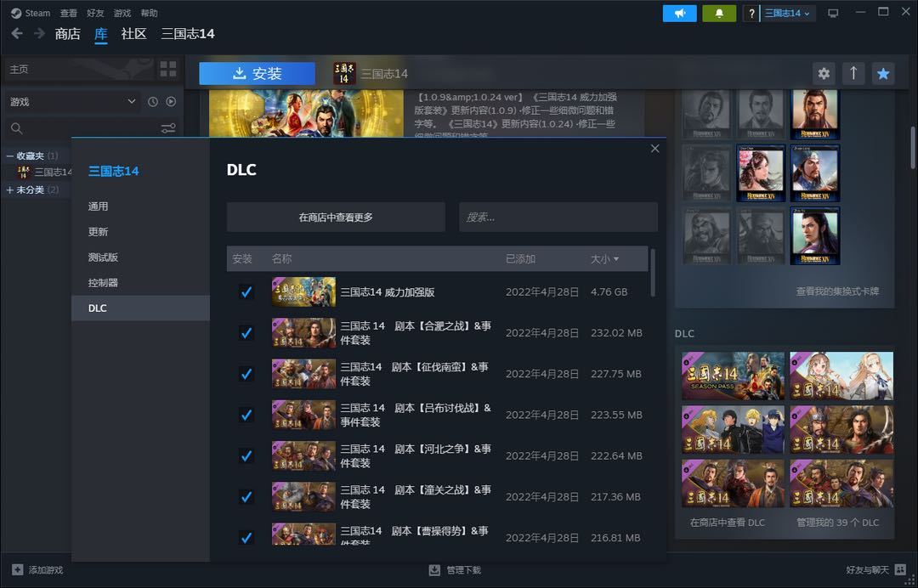Close the DLC properties dialog
Screen dimensions: 918x588
(x=654, y=149)
